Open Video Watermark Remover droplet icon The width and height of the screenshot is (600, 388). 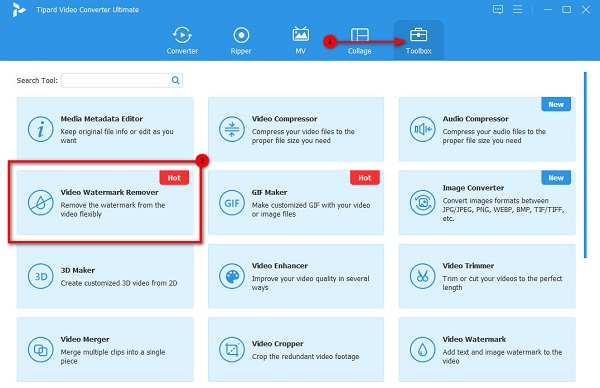point(40,203)
